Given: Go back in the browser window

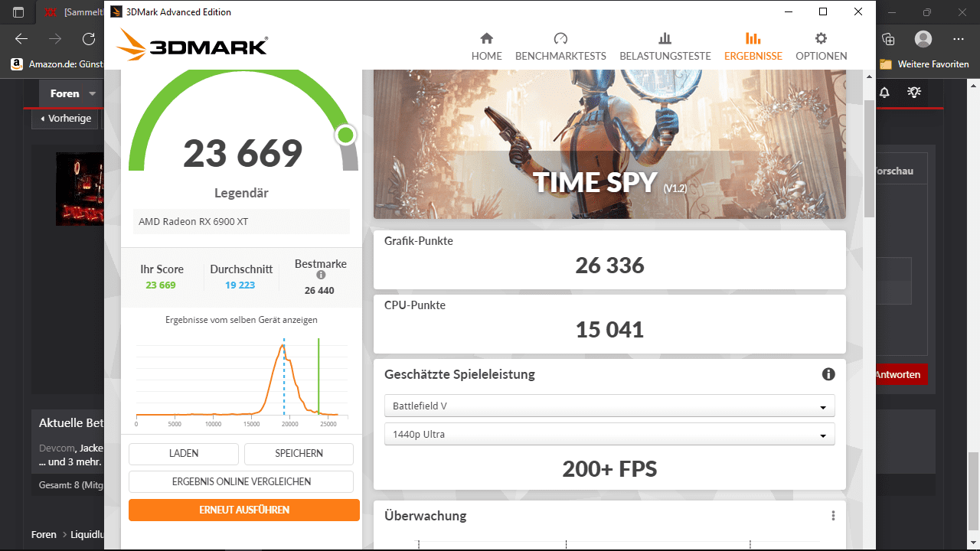Looking at the screenshot, I should (21, 39).
